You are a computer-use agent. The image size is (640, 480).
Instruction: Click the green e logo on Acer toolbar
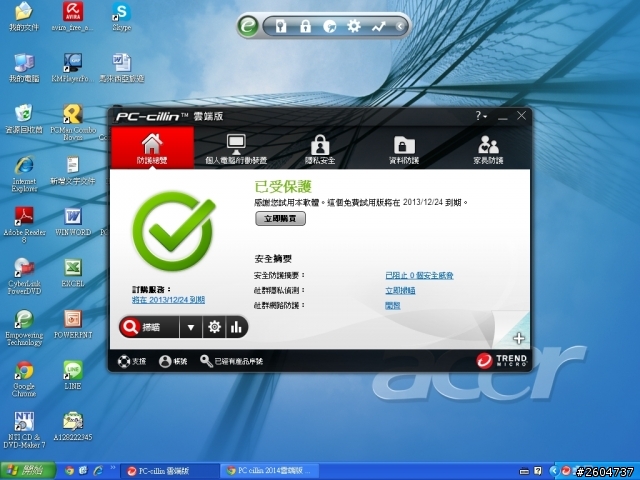[248, 27]
